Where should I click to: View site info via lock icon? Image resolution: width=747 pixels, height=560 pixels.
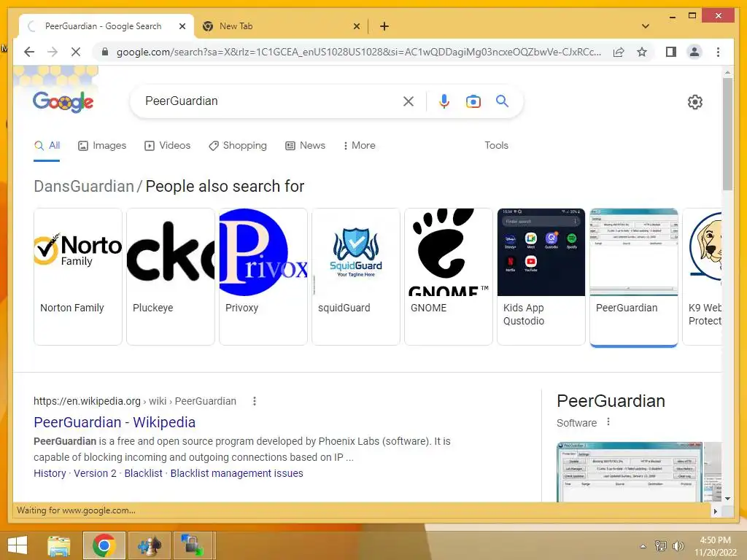click(105, 52)
